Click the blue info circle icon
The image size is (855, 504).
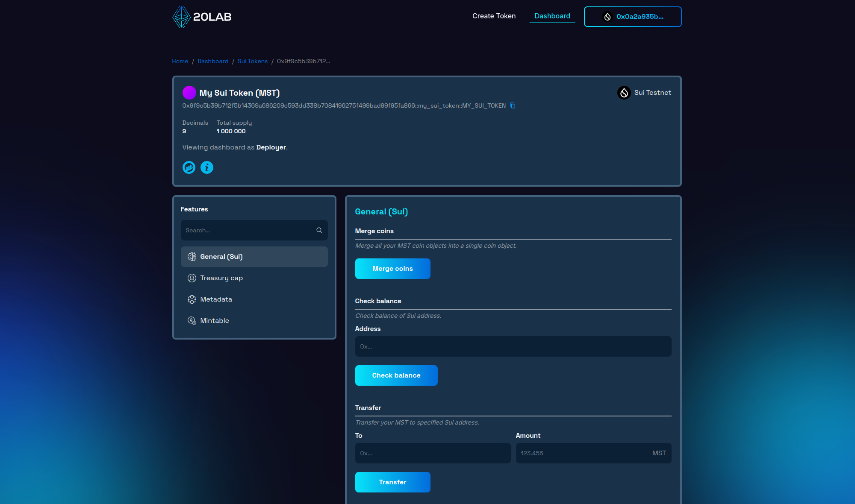pyautogui.click(x=207, y=167)
